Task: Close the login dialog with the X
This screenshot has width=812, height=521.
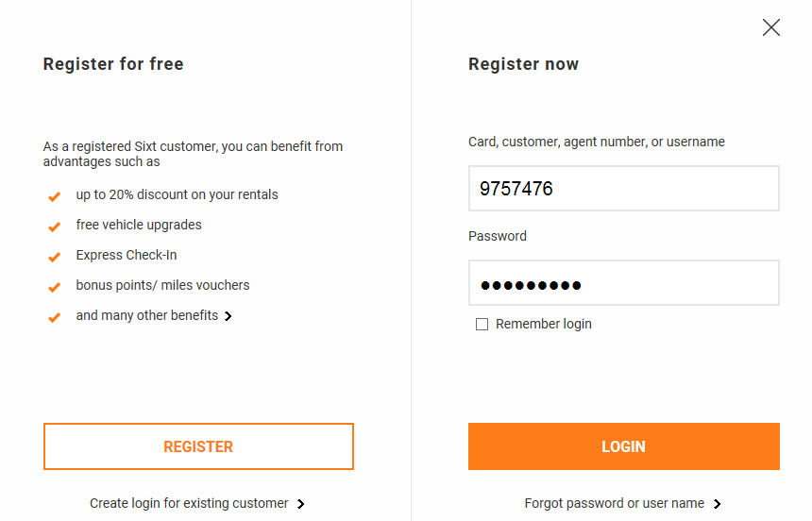Action: (x=771, y=27)
